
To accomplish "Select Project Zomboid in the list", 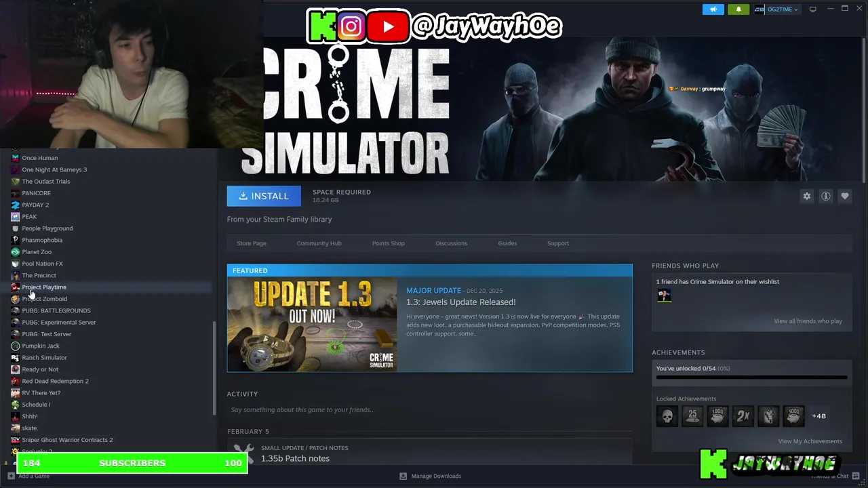I will click(x=44, y=299).
